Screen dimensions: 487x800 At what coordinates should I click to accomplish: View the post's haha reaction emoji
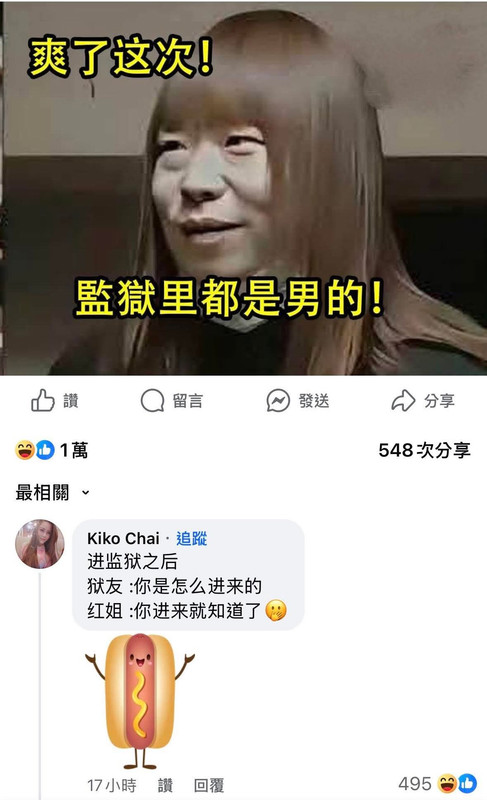pyautogui.click(x=24, y=450)
